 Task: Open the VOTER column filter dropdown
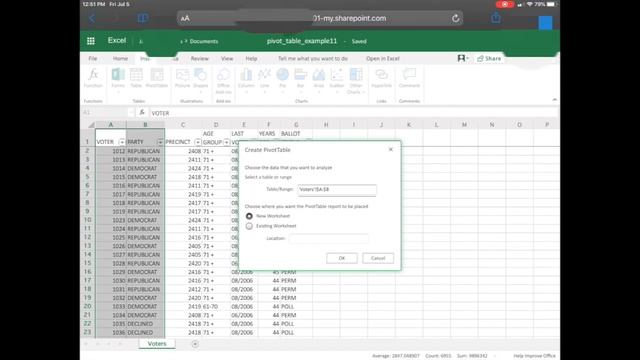122,142
